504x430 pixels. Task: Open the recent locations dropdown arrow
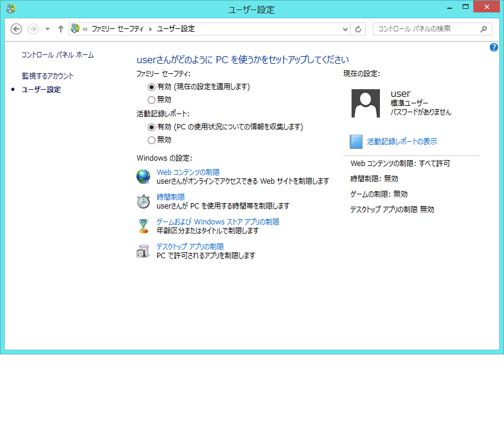coord(48,29)
